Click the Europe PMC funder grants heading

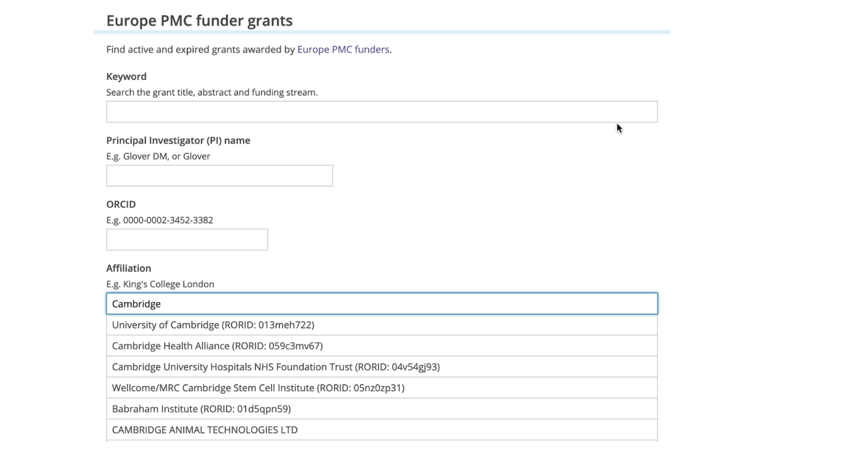coord(199,21)
